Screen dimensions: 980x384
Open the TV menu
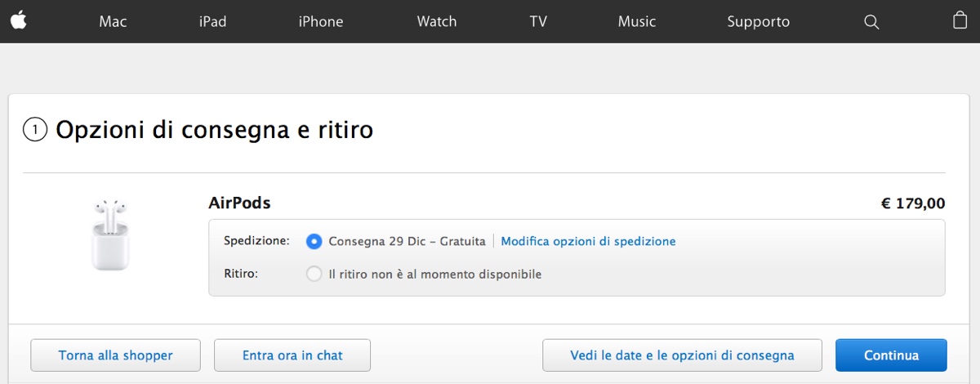(x=538, y=22)
